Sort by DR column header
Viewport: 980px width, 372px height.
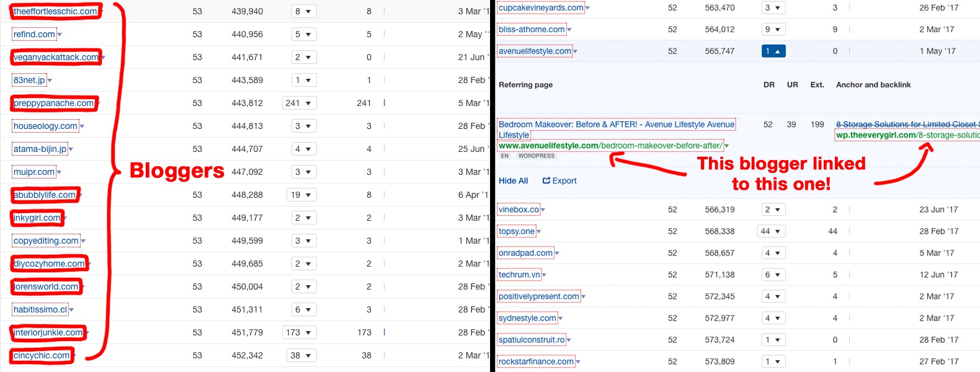point(768,84)
